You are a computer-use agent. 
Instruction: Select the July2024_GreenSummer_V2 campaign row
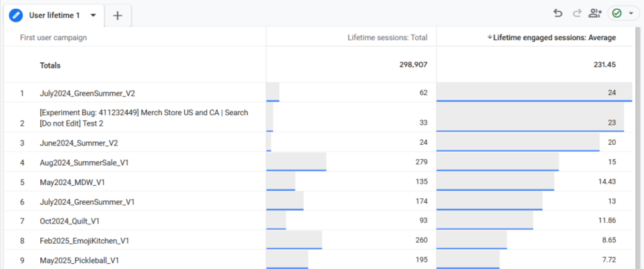point(87,93)
